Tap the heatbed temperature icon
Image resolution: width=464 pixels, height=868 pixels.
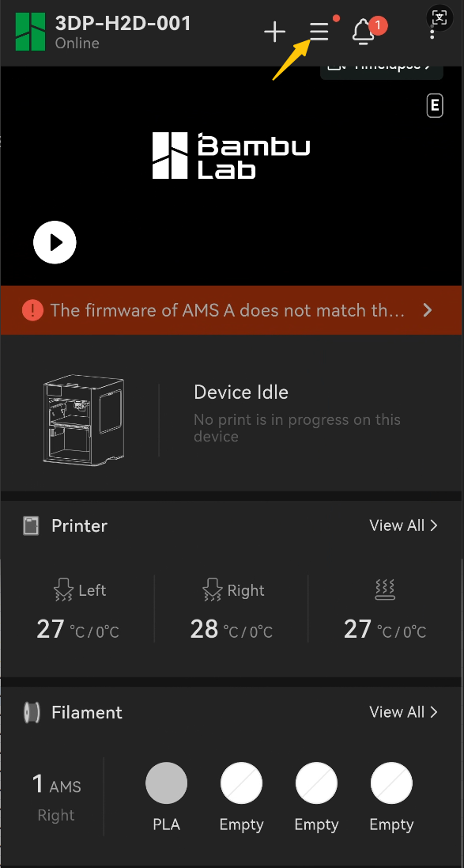tap(384, 590)
